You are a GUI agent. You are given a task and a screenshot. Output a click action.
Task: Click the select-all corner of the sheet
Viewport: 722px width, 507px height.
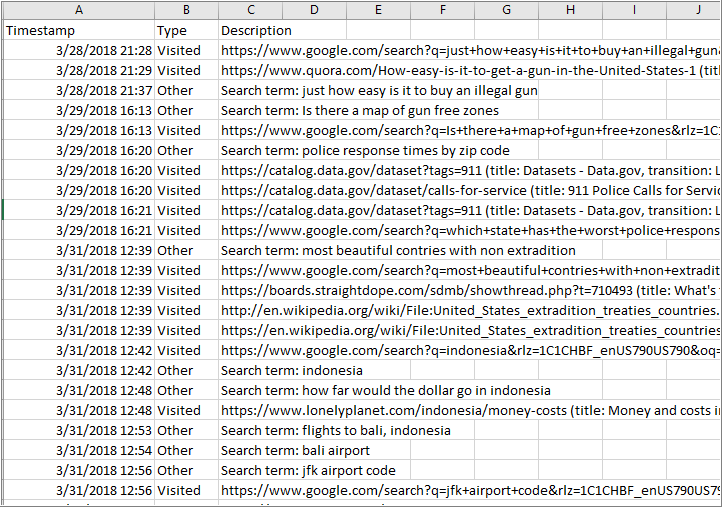[2, 10]
